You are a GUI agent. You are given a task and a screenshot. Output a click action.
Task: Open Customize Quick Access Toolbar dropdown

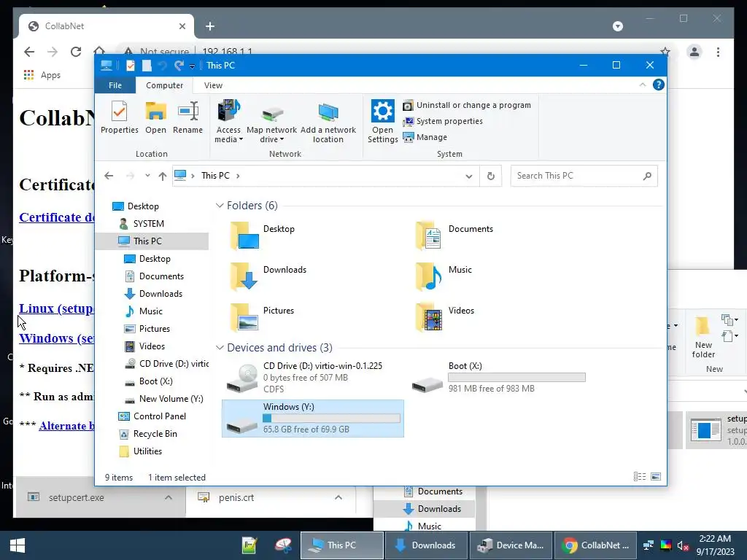(192, 66)
